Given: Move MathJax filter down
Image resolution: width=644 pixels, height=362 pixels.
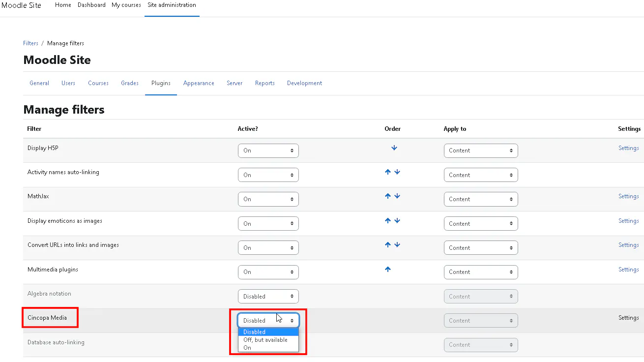Looking at the screenshot, I should coord(397,196).
